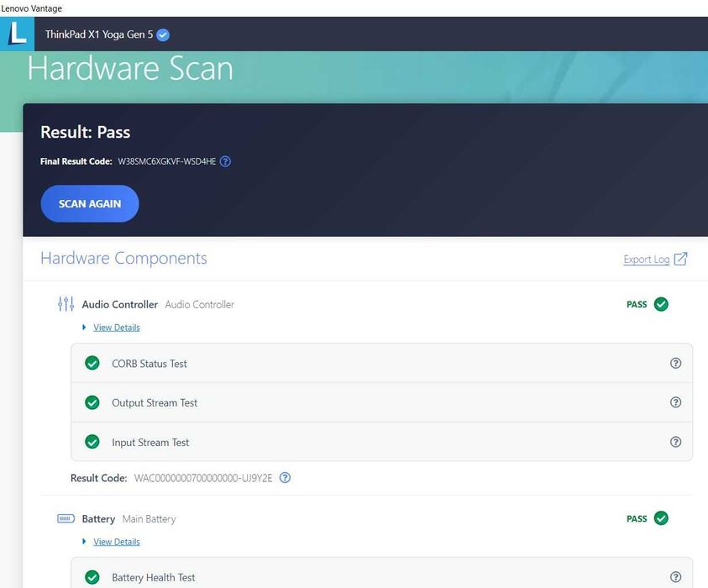708x588 pixels.
Task: Open help for Final Result Code
Action: tap(225, 161)
